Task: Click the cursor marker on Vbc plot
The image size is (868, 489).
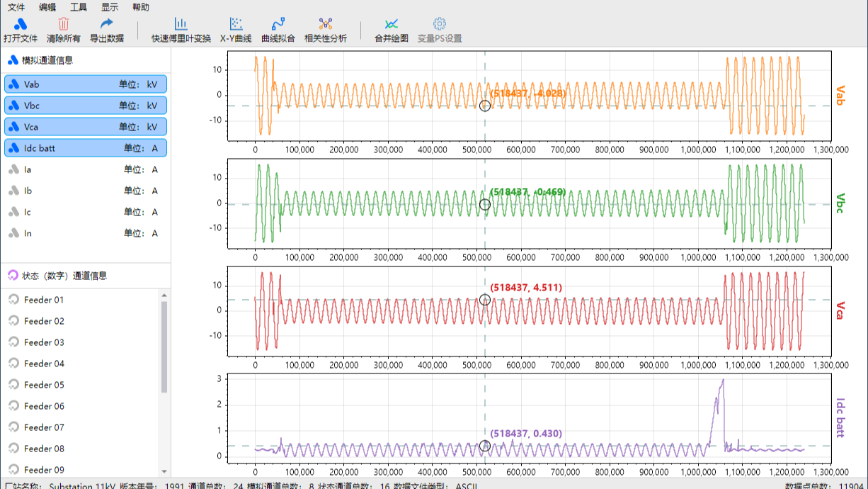Action: coord(485,205)
